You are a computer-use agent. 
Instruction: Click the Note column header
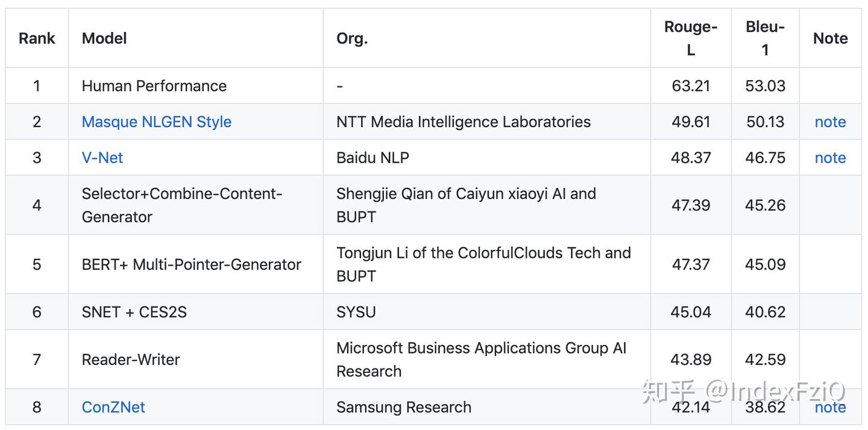tap(830, 38)
